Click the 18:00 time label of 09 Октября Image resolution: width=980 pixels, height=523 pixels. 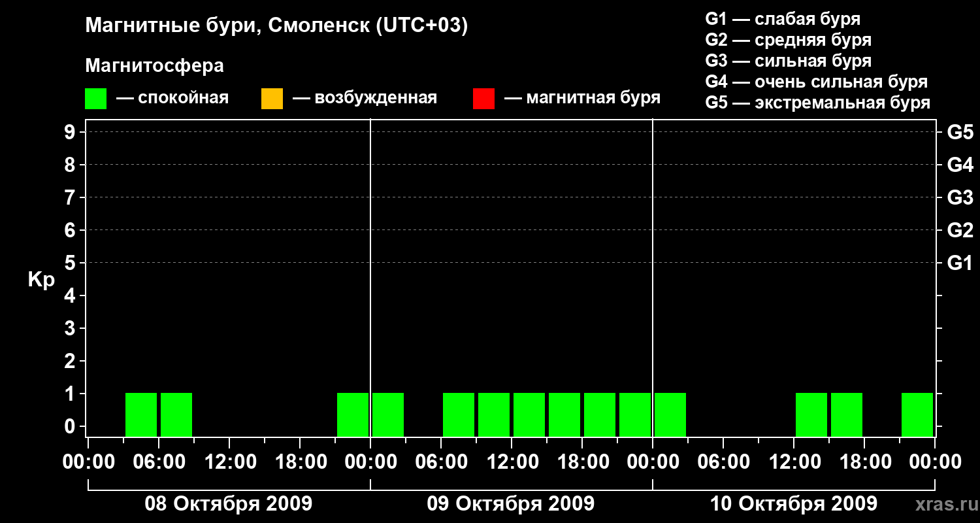(x=582, y=462)
